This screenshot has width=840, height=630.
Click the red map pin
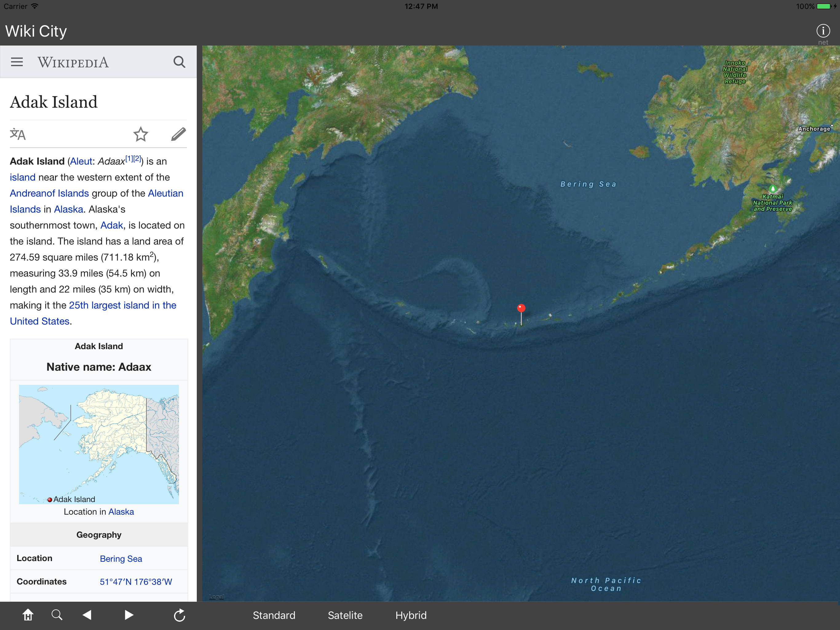(x=521, y=309)
